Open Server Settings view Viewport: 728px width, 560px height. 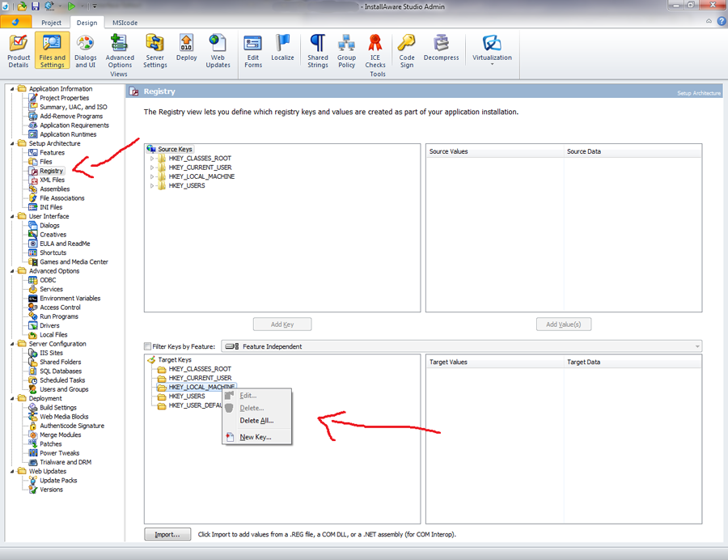(x=155, y=51)
